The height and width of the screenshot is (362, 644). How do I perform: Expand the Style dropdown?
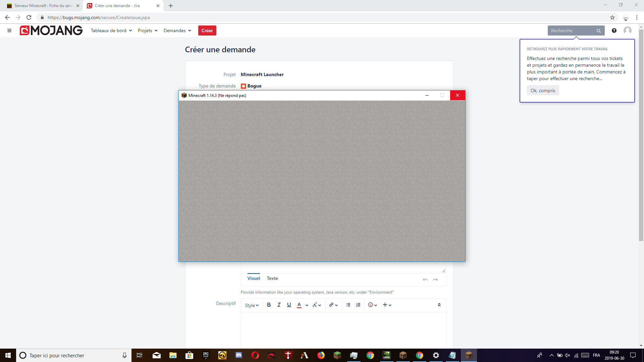pyautogui.click(x=252, y=305)
